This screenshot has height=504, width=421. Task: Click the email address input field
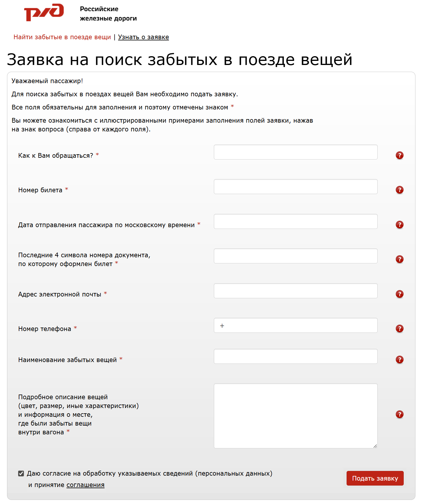(x=295, y=291)
